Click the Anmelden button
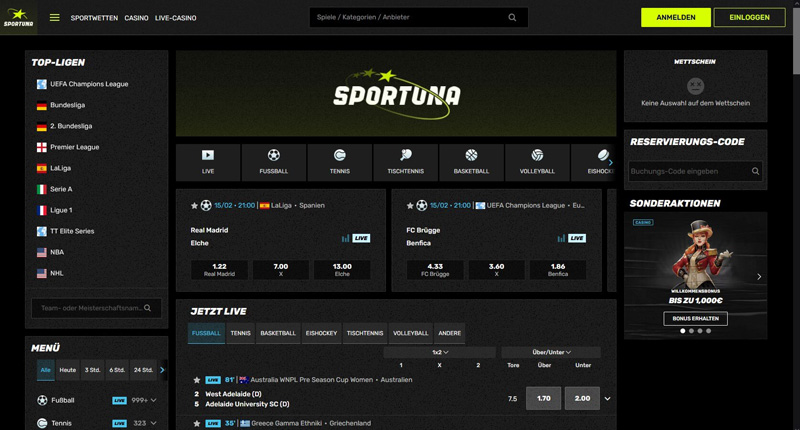This screenshot has height=430, width=800. click(676, 17)
